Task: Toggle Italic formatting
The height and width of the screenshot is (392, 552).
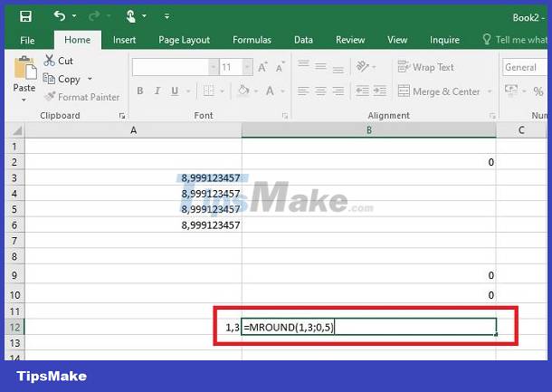Action: click(x=157, y=91)
